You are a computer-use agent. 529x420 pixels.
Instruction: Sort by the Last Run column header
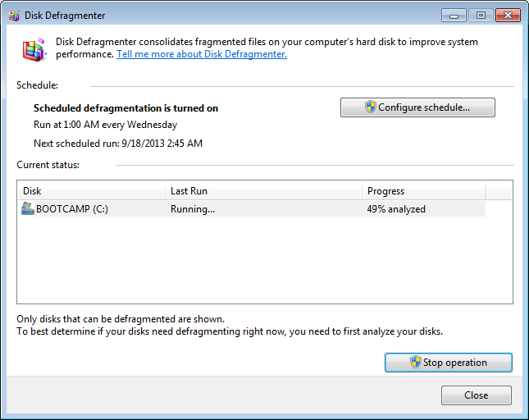[x=263, y=191]
